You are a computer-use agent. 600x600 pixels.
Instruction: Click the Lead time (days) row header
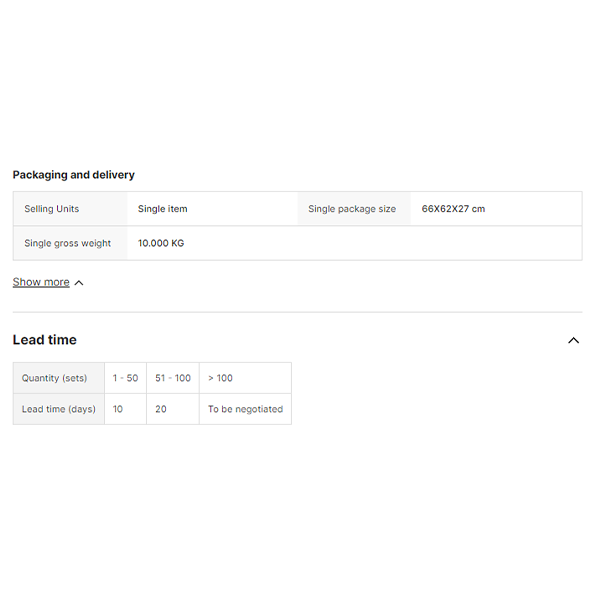click(x=59, y=409)
